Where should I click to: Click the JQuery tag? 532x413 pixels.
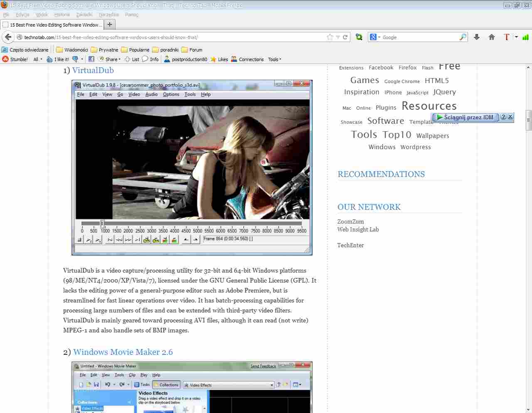[x=444, y=92]
